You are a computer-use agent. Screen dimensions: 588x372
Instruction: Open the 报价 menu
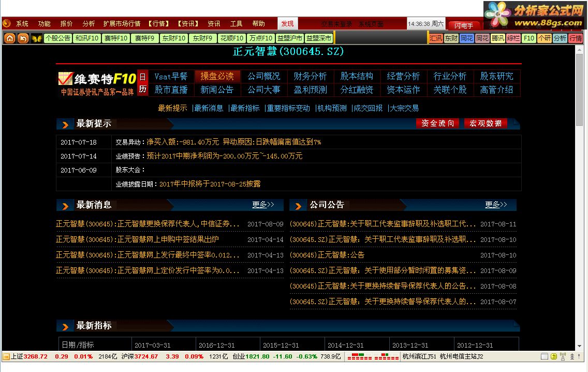(66, 24)
